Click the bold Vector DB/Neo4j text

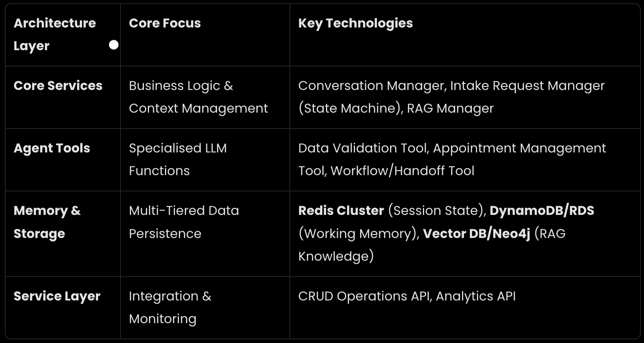pyautogui.click(x=476, y=234)
